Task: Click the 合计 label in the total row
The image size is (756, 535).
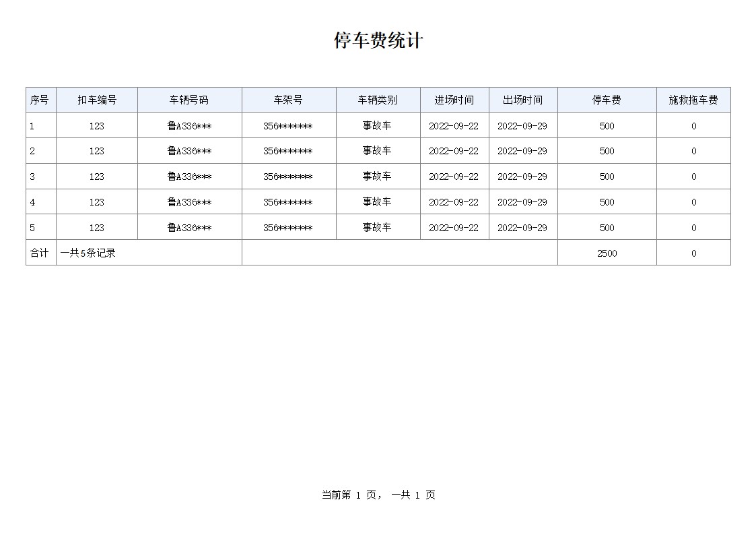Action: coord(40,253)
